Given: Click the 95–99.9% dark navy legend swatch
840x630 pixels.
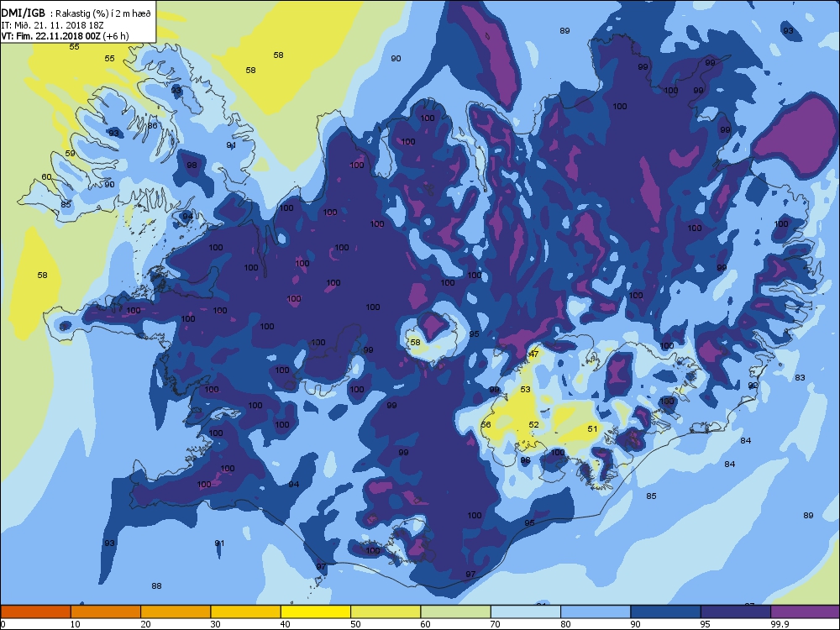Looking at the screenshot, I should tap(736, 612).
